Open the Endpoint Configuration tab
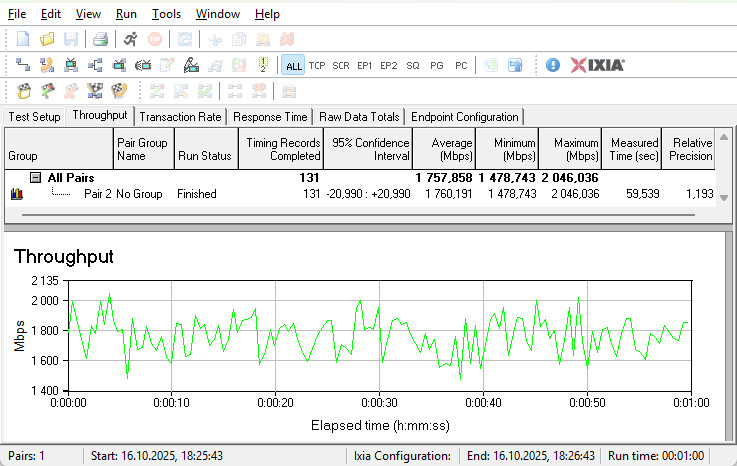This screenshot has width=737, height=466. (x=465, y=117)
